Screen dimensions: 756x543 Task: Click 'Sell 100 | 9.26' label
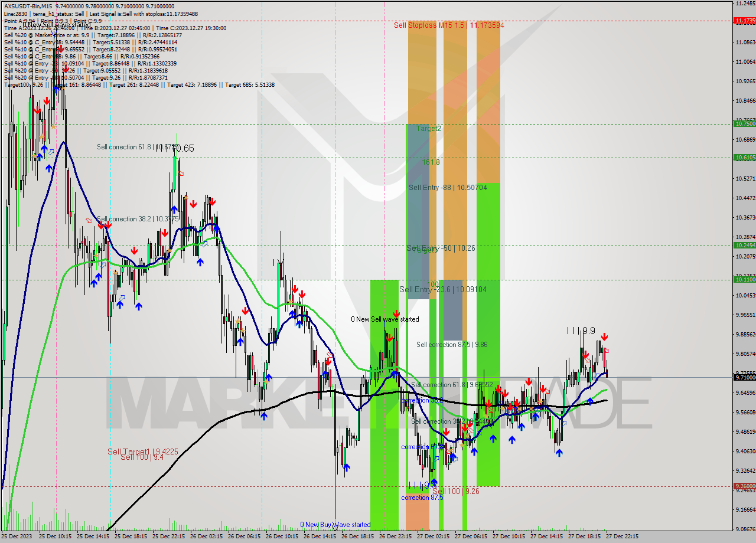(455, 491)
